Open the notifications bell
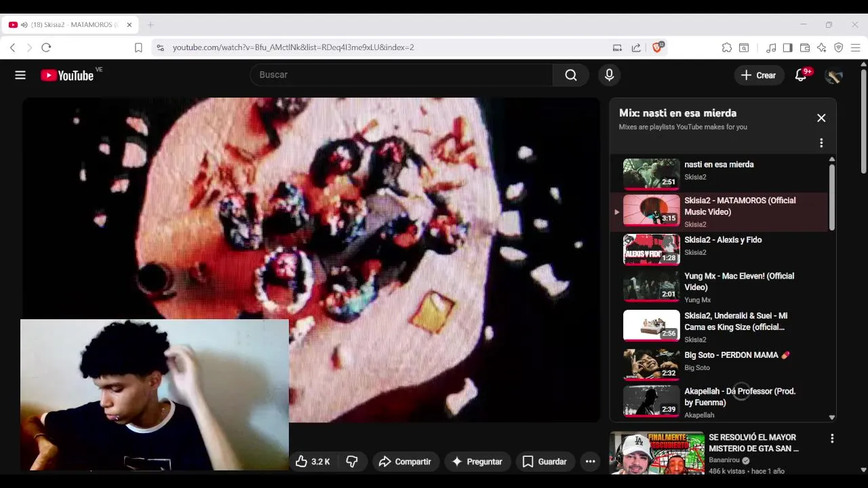868x488 pixels. tap(801, 75)
